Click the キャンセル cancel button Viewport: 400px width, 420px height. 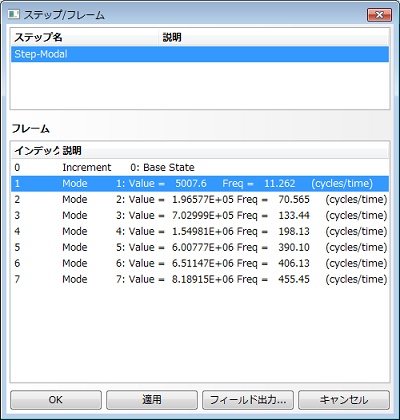click(x=344, y=400)
